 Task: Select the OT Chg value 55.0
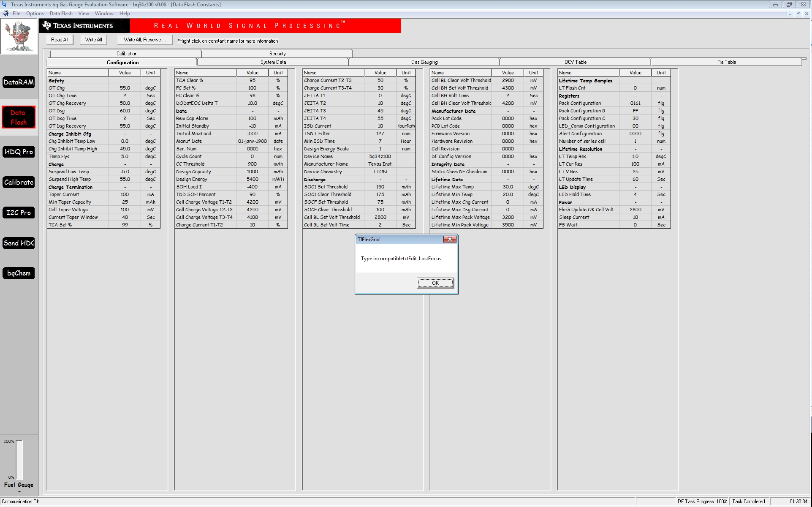click(125, 88)
